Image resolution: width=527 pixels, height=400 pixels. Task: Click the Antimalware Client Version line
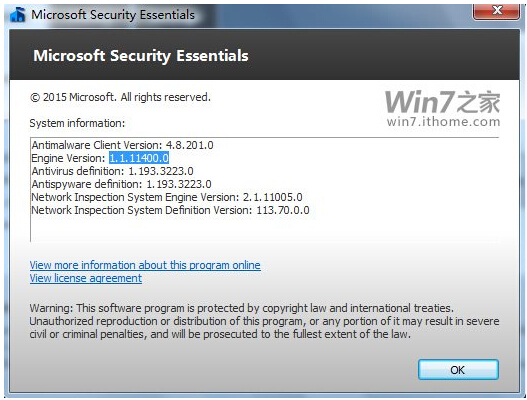122,145
